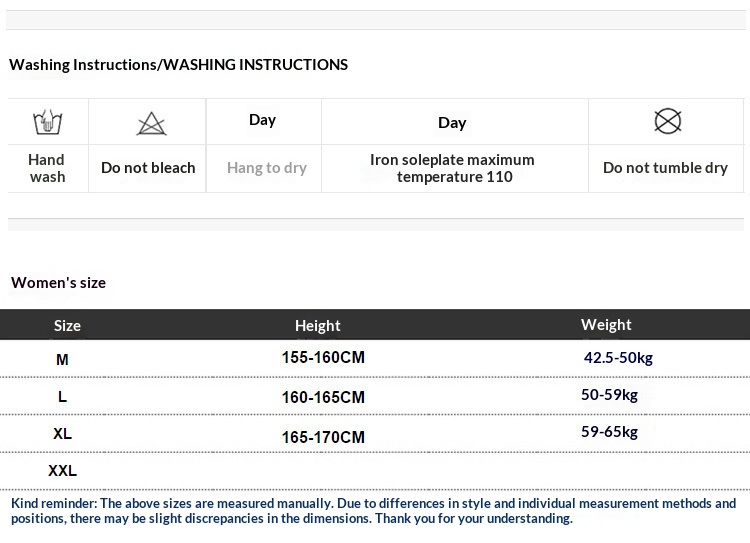The width and height of the screenshot is (750, 543).
Task: Click 'Day' above the iron temperature text
Action: click(x=452, y=123)
